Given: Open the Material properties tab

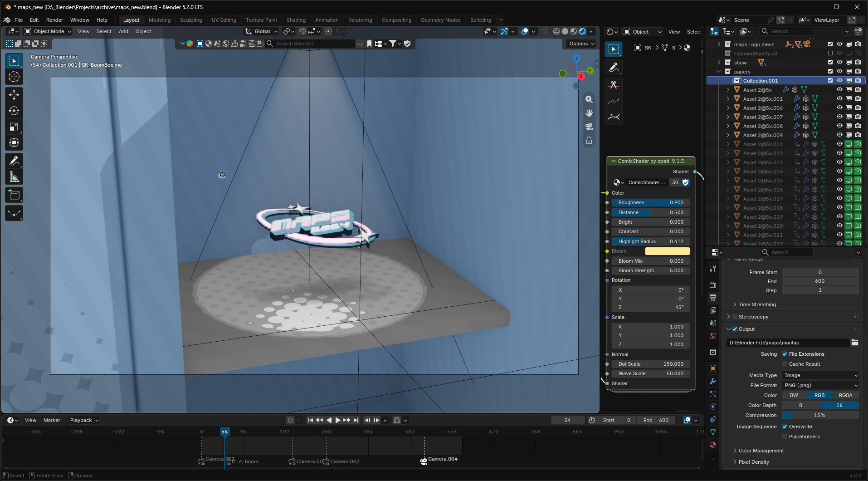Looking at the screenshot, I should [713, 445].
